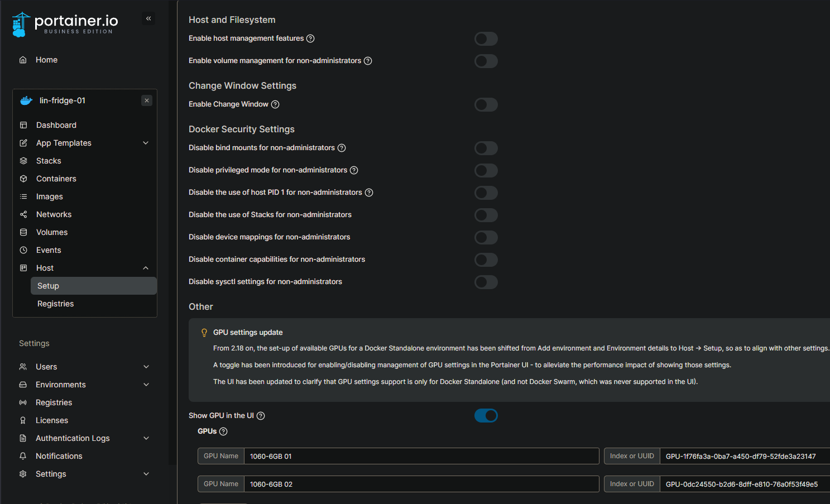830x504 pixels.
Task: Collapse the Host section
Action: (x=146, y=268)
